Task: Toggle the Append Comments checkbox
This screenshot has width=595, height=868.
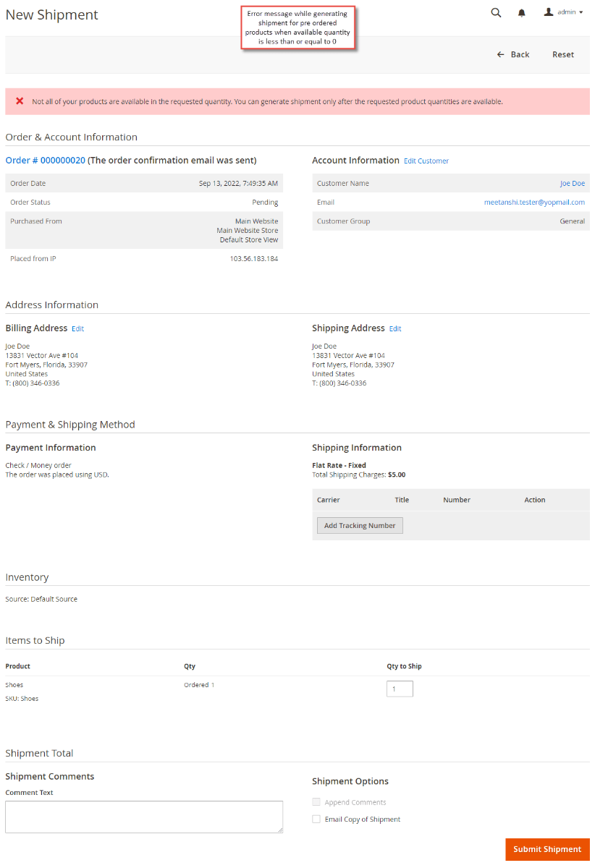Action: [x=316, y=801]
